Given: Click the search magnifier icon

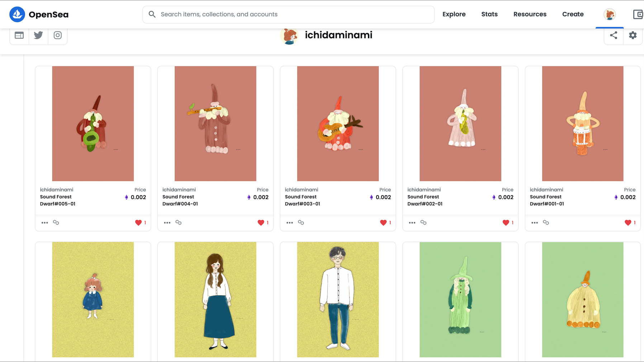Looking at the screenshot, I should point(152,14).
